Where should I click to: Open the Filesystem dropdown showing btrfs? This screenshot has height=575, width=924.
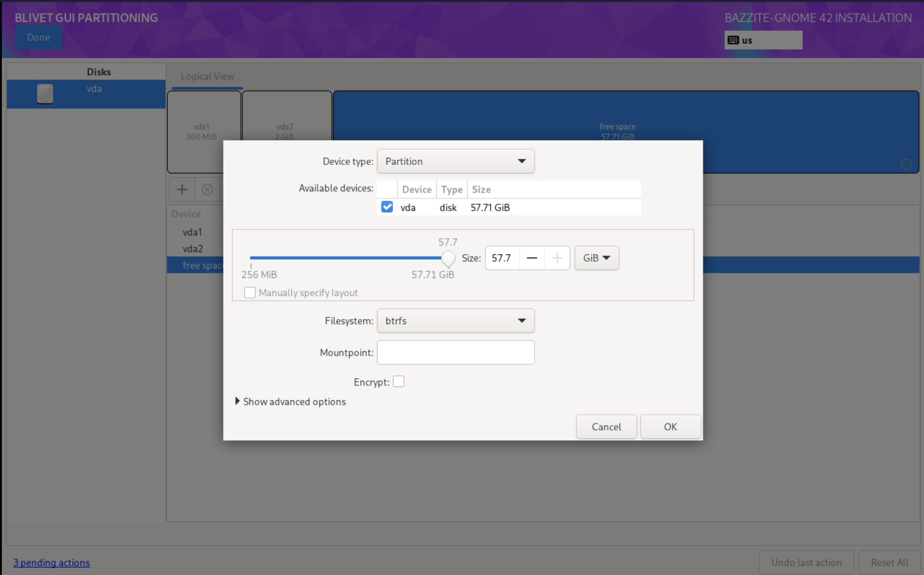455,321
